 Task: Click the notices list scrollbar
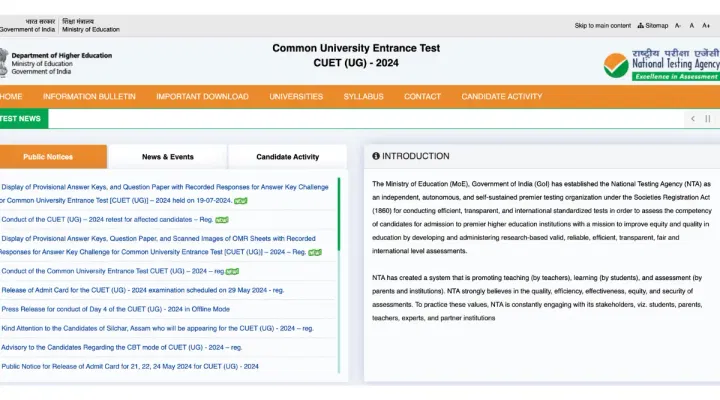339,214
